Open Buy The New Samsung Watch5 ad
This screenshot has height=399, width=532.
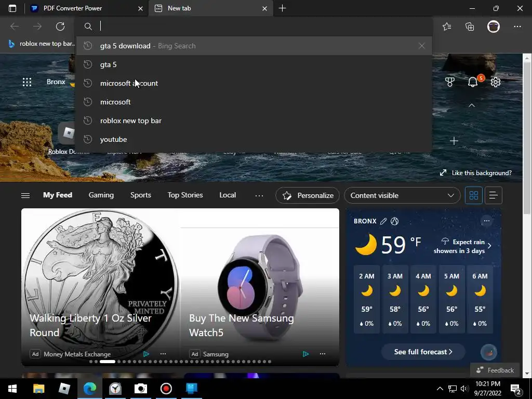(x=241, y=325)
